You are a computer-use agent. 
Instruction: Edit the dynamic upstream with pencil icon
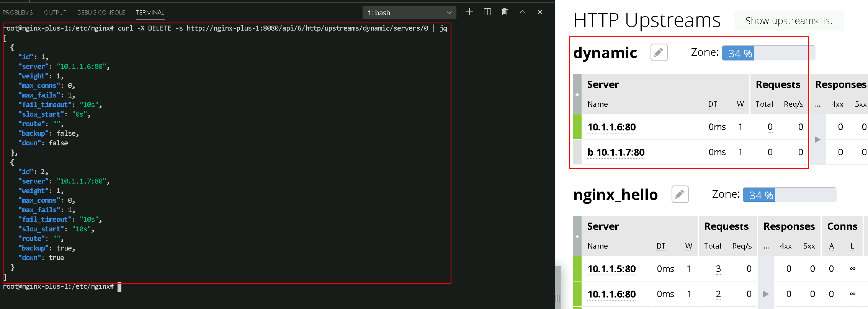click(x=659, y=52)
